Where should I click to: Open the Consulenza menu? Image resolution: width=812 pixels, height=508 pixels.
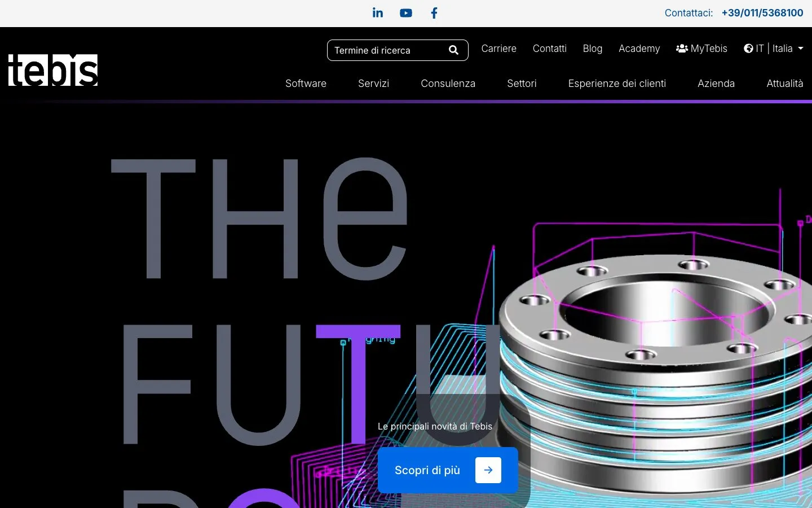click(x=448, y=84)
